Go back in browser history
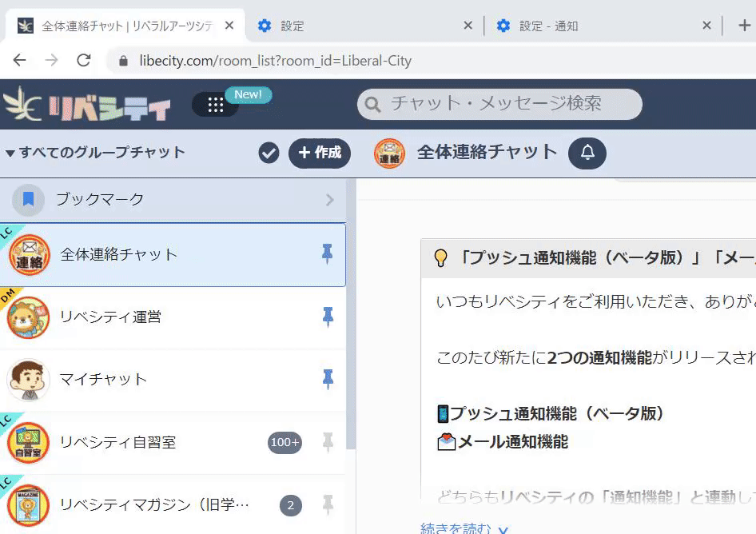756x534 pixels. (20, 60)
